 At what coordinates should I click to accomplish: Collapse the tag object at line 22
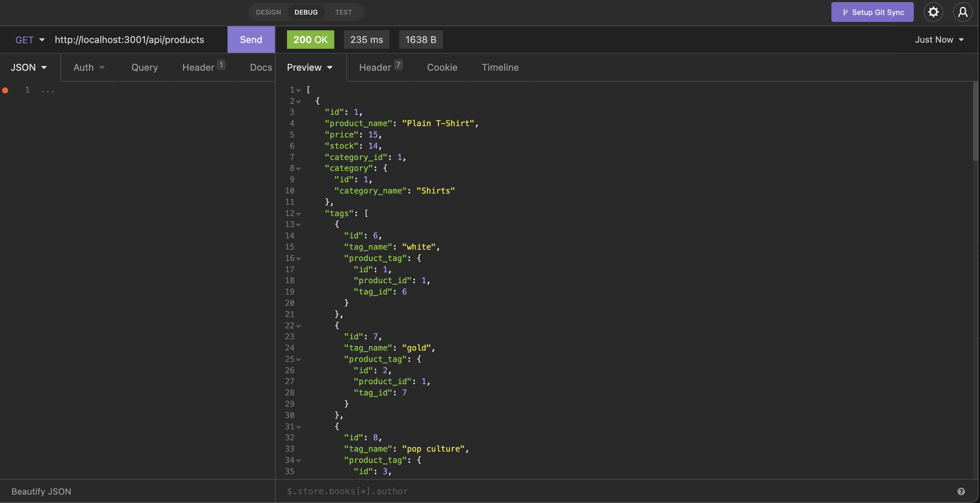(x=299, y=326)
